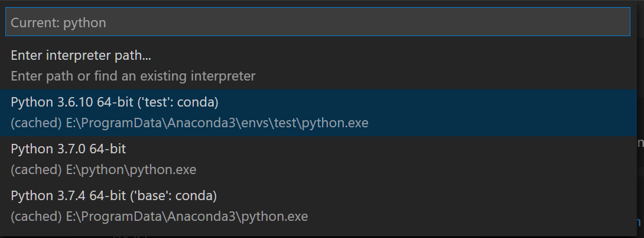Click '(cached)' label under Python 3.6.10
Viewport: 644px width, 238px height.
[x=36, y=123]
